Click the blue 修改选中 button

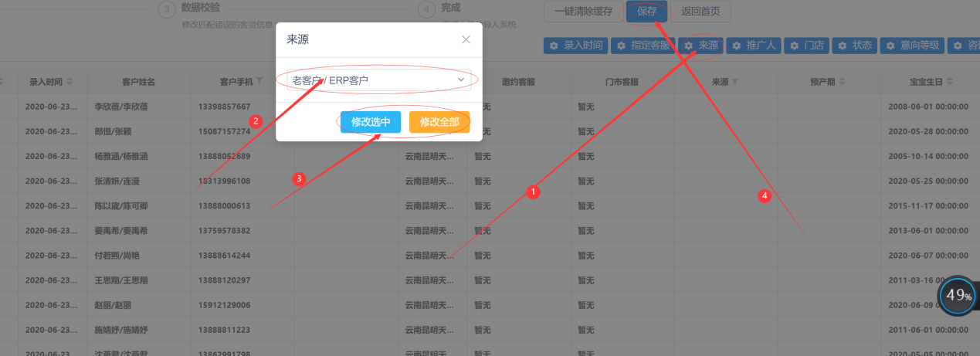coord(370,122)
